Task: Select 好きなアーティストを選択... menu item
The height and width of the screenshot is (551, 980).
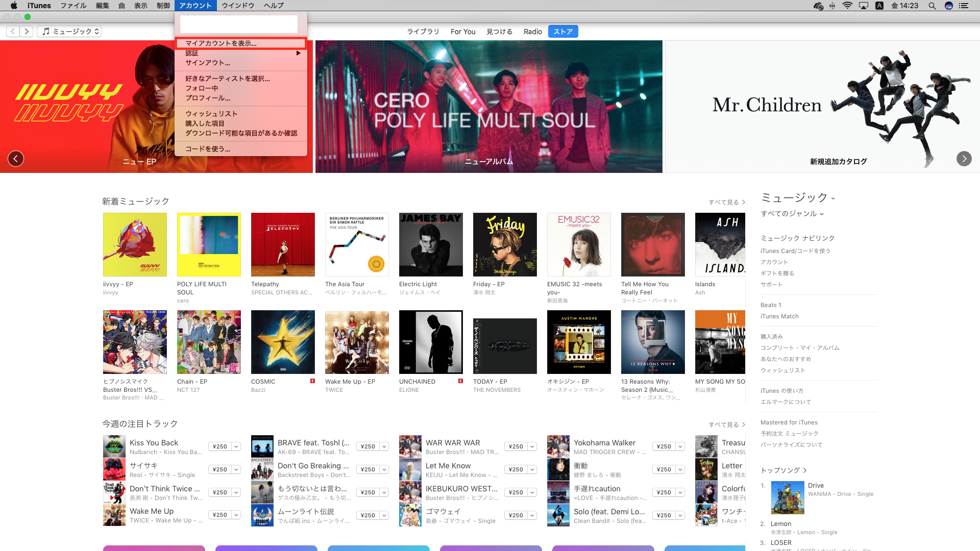Action: click(241, 79)
